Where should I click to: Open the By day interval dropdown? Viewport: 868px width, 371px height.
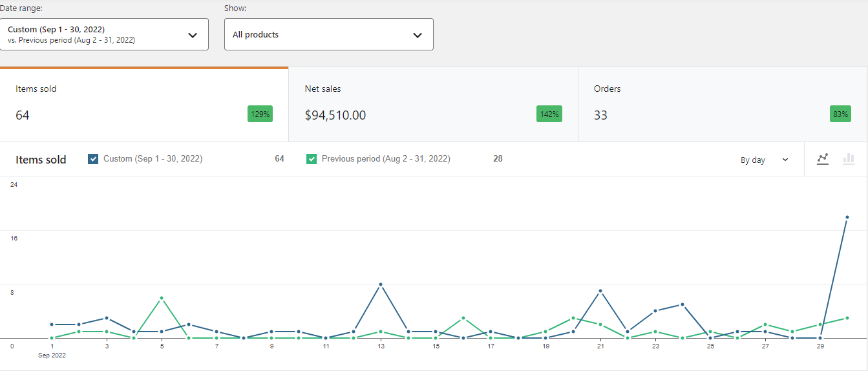pyautogui.click(x=765, y=160)
